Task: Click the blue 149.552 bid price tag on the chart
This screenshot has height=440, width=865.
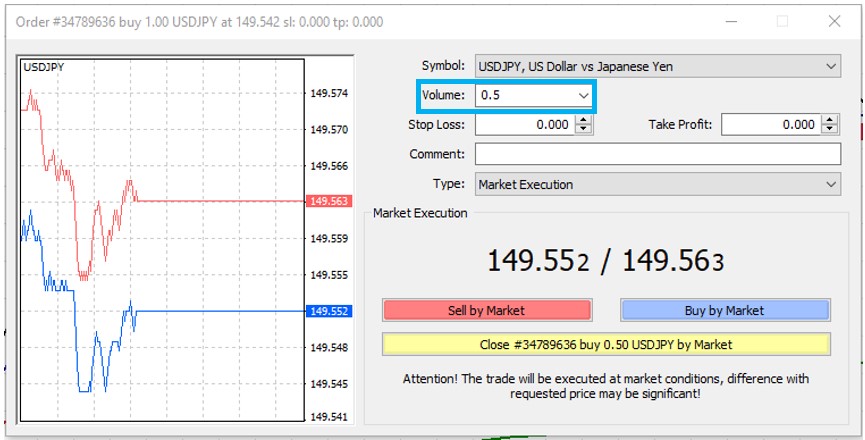Action: 328,311
